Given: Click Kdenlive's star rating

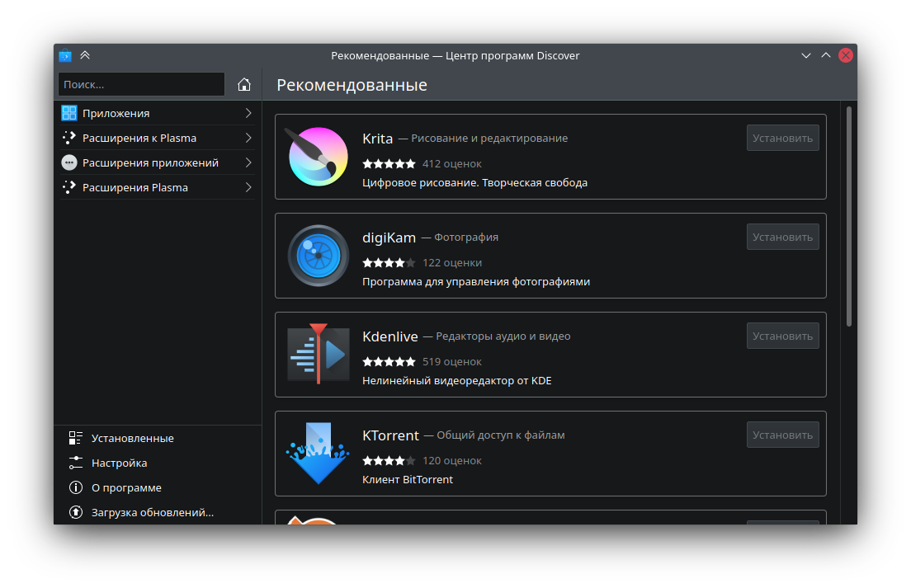Looking at the screenshot, I should point(389,361).
